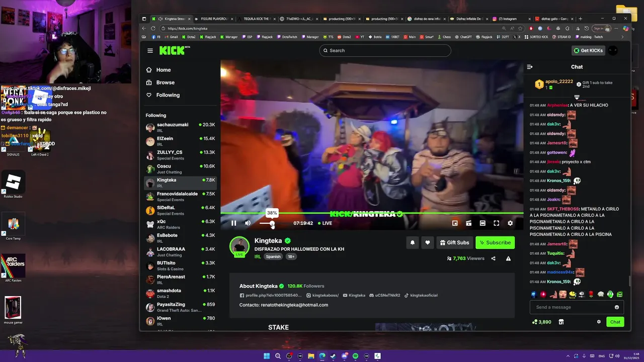Open Kingteka's YouTube channel link
The image size is (644, 362).
354,295
